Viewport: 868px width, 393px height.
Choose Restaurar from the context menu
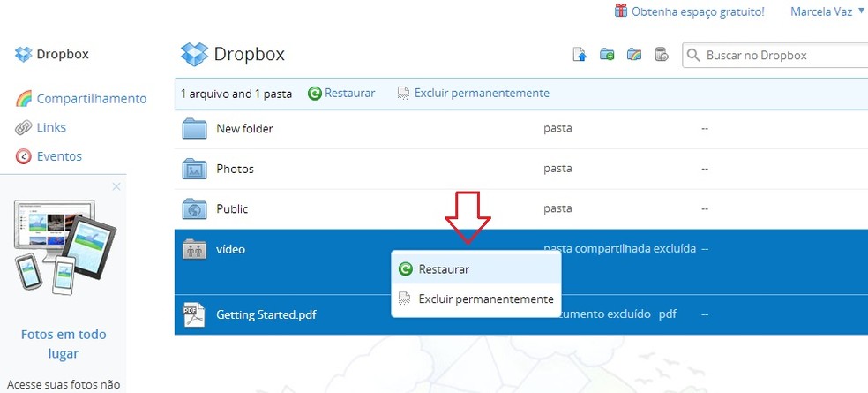476,269
